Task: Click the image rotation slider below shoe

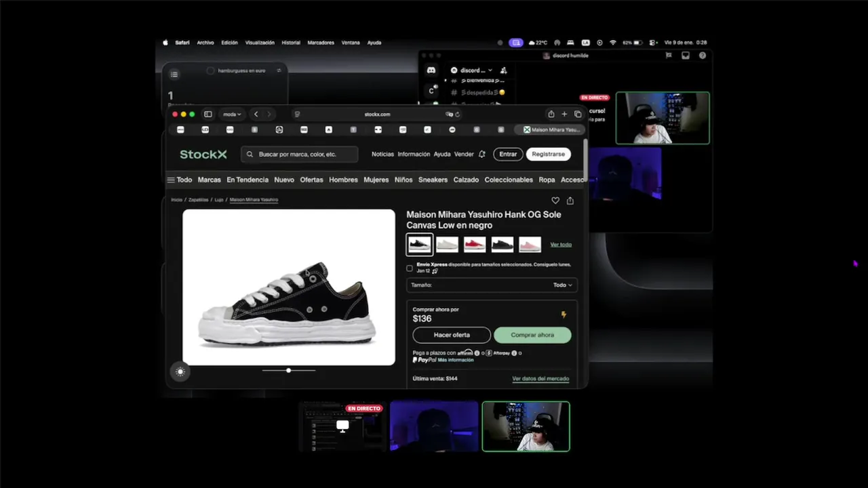Action: click(289, 371)
